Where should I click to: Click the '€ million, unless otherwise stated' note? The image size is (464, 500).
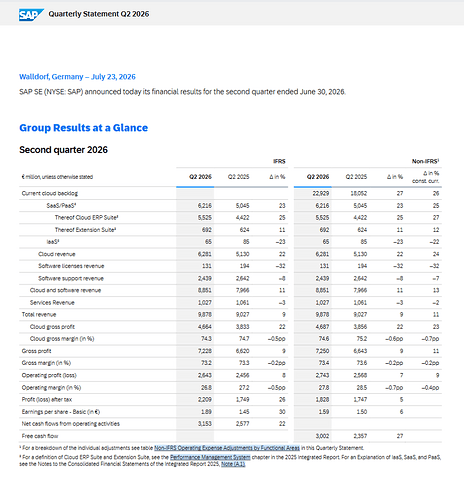57,177
